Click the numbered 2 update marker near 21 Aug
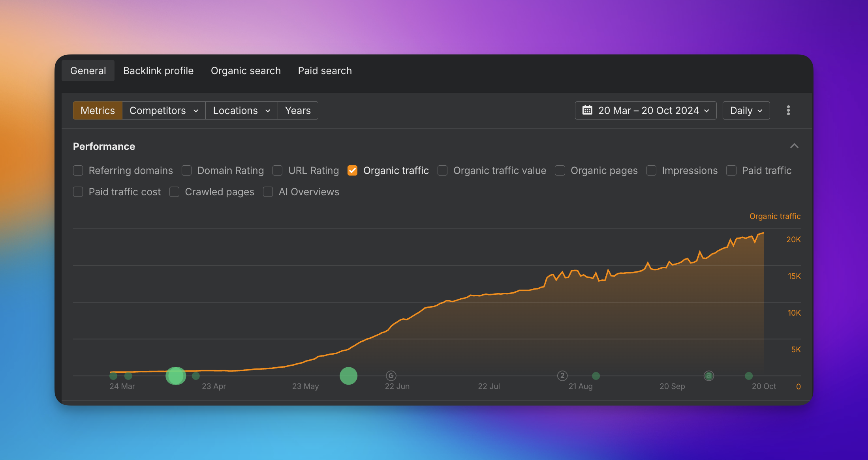Viewport: 868px width, 460px height. click(562, 376)
